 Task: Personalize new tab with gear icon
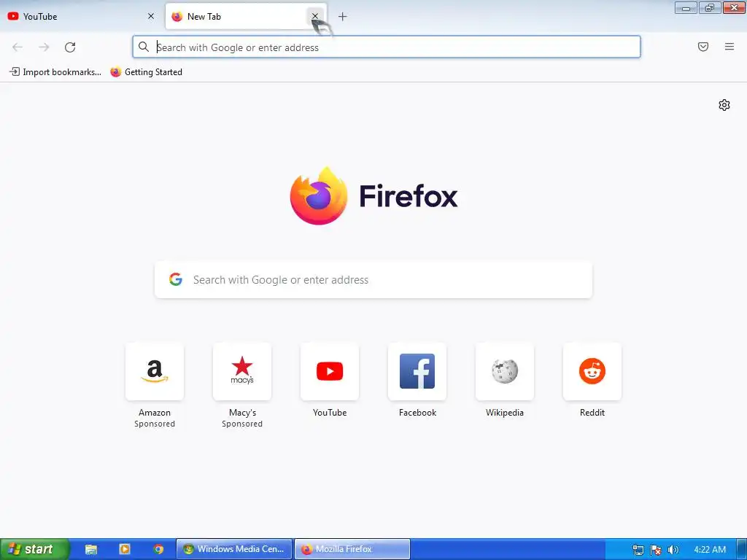coord(724,105)
